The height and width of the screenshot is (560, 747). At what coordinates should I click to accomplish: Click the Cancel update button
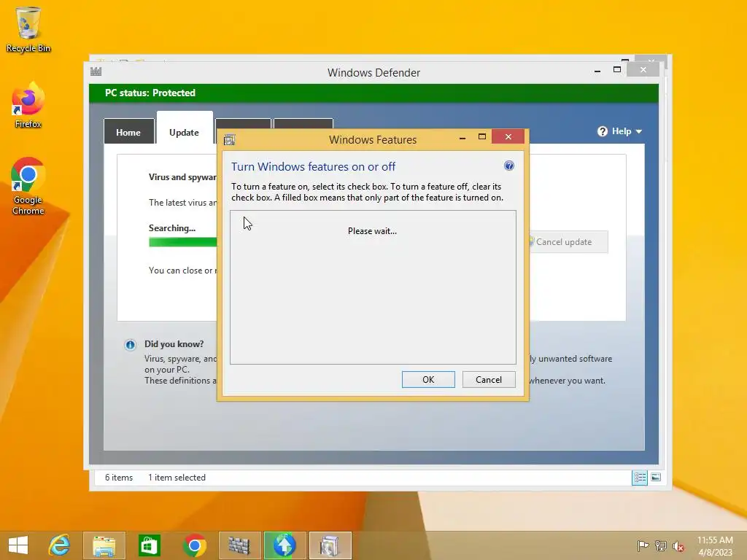click(567, 242)
